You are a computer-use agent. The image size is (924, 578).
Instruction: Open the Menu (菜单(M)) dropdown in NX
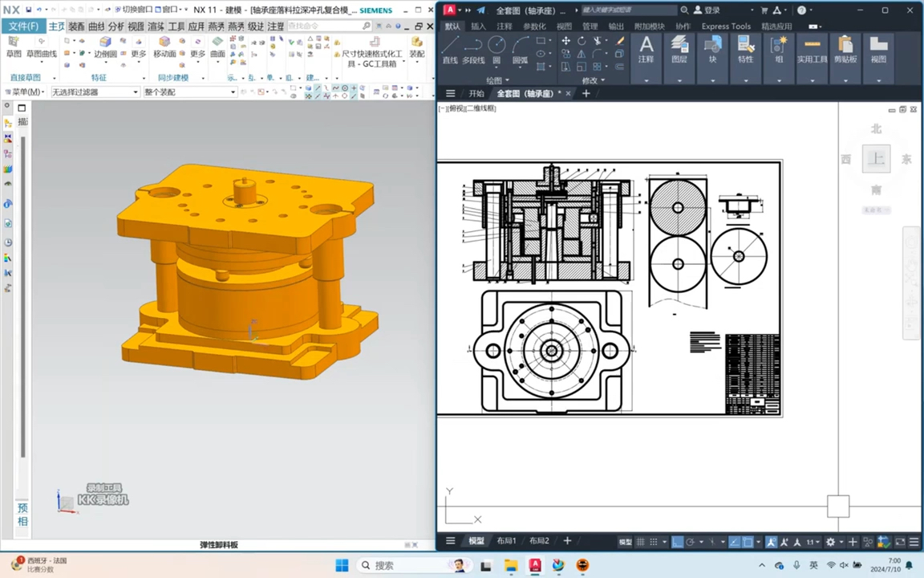(x=25, y=92)
